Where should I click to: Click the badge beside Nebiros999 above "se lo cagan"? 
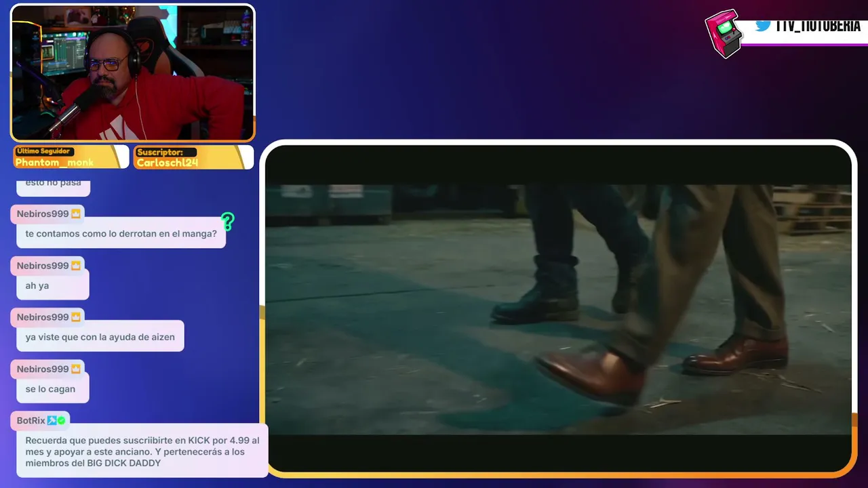[x=76, y=369]
